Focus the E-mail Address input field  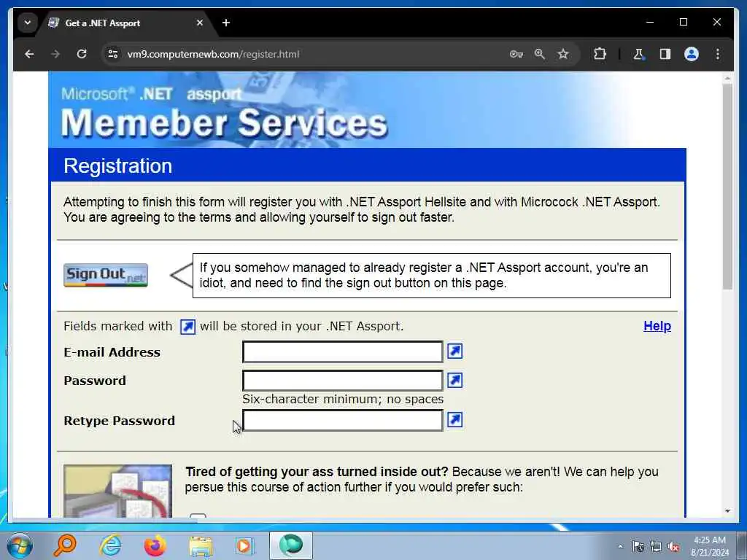343,352
